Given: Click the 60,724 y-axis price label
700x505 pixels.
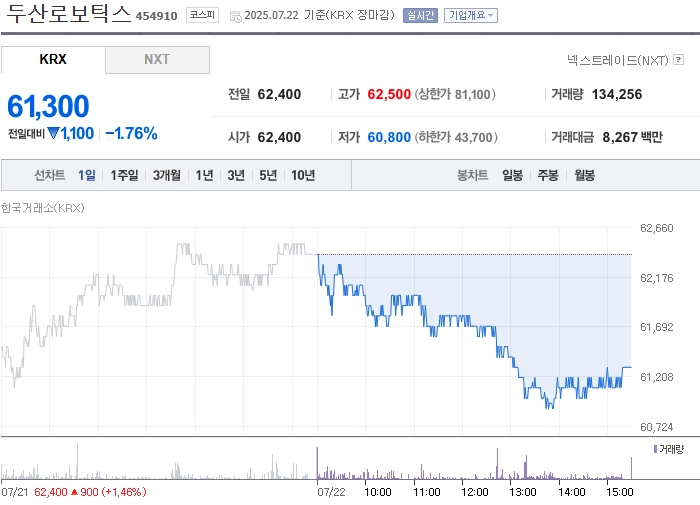Looking at the screenshot, I should tap(656, 427).
